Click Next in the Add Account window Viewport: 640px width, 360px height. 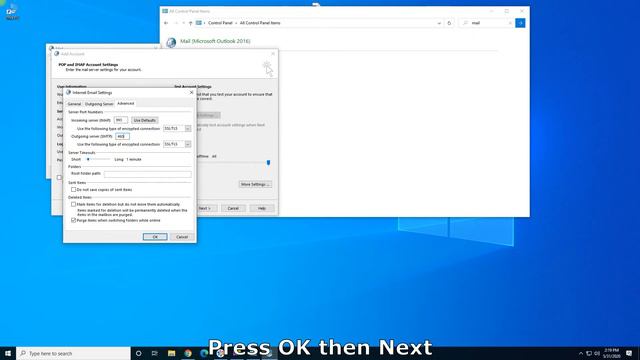tap(204, 209)
